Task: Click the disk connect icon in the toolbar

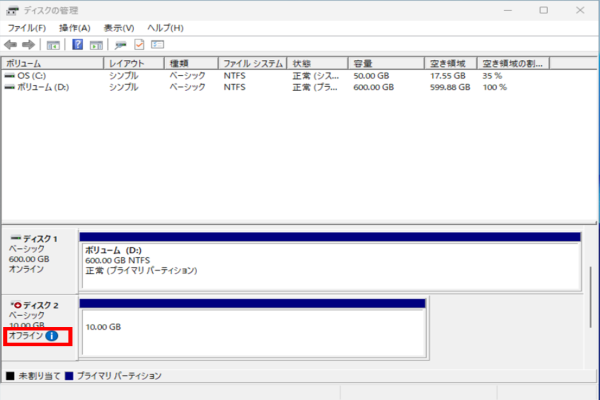Action: 121,45
